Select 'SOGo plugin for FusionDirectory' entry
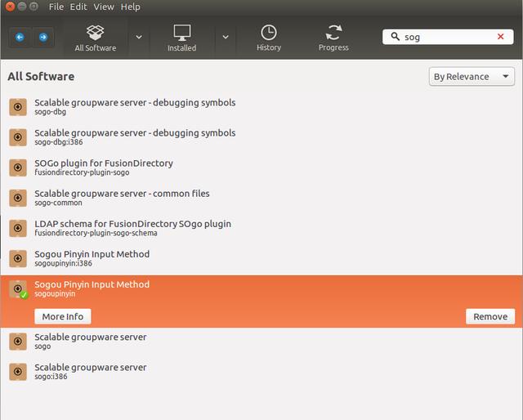The height and width of the screenshot is (420, 523). pyautogui.click(x=261, y=168)
